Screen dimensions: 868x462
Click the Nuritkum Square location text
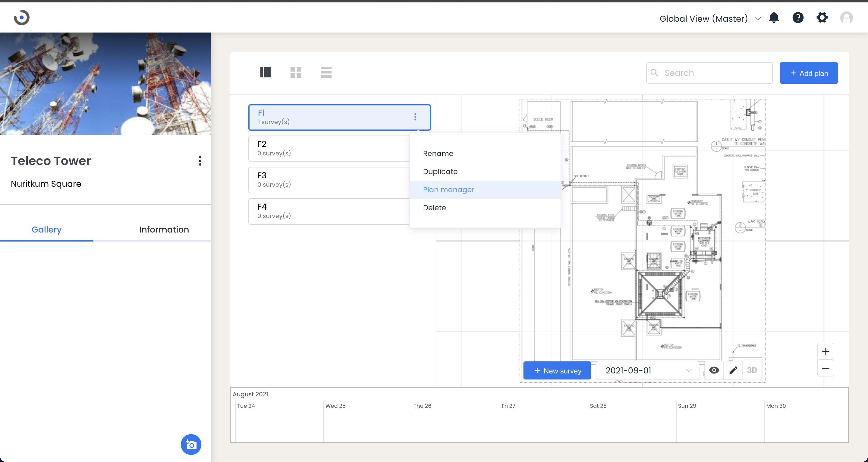tap(46, 184)
